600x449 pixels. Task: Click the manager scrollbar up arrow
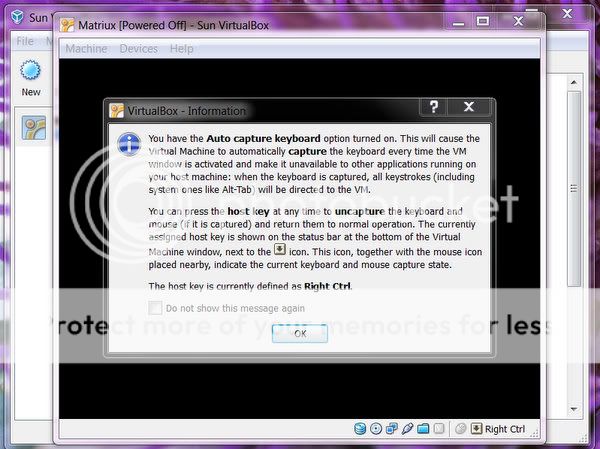(x=573, y=82)
